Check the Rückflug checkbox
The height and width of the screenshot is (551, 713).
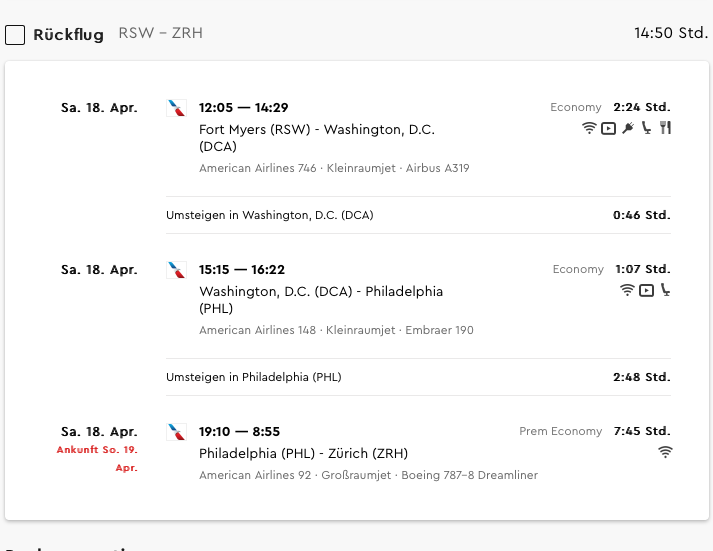tap(15, 35)
